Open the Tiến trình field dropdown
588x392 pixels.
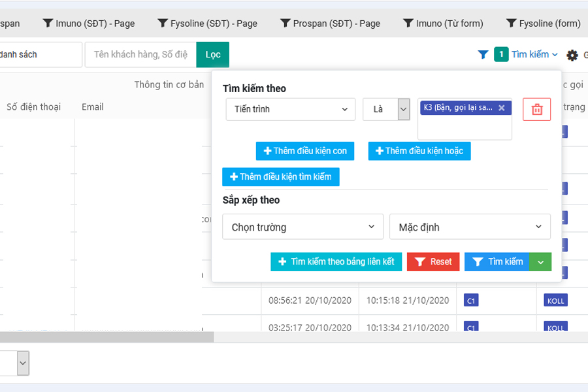tap(291, 109)
